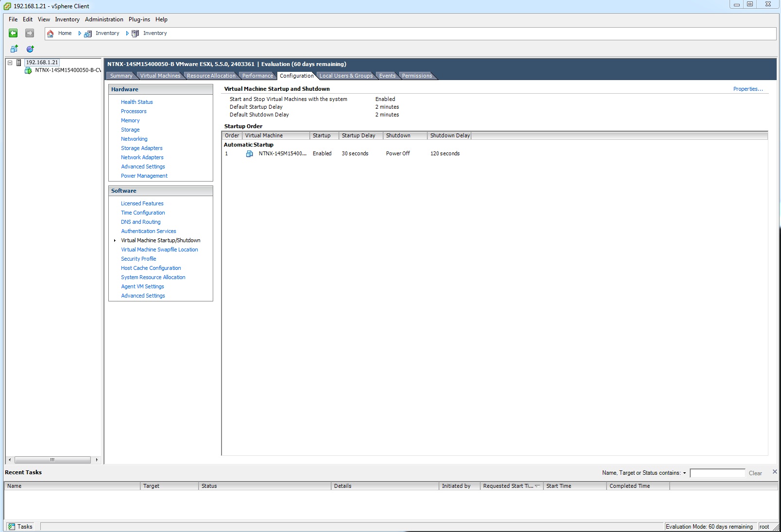Viewport: 781px width, 532px height.
Task: Click the VM icon in Startup Order row
Action: tap(250, 154)
